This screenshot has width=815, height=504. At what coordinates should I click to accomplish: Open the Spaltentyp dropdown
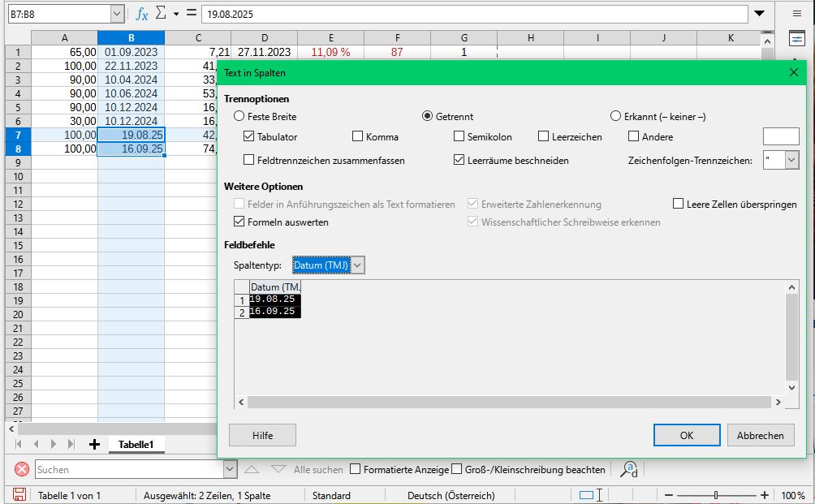[358, 265]
